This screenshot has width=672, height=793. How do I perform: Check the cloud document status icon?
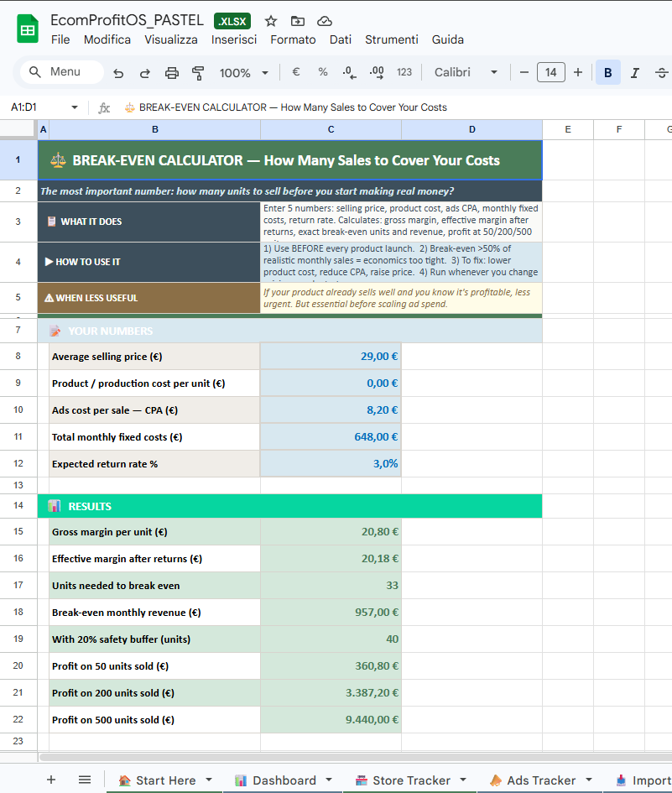(325, 21)
